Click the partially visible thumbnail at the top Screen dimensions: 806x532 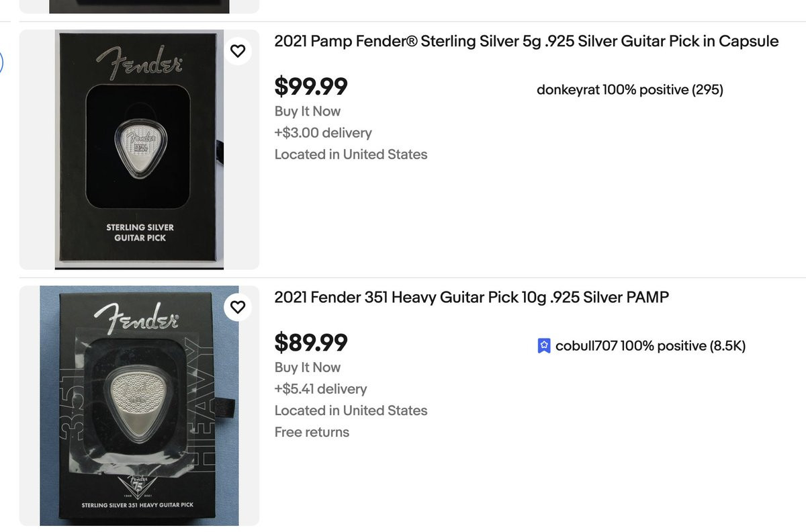pyautogui.click(x=139, y=7)
